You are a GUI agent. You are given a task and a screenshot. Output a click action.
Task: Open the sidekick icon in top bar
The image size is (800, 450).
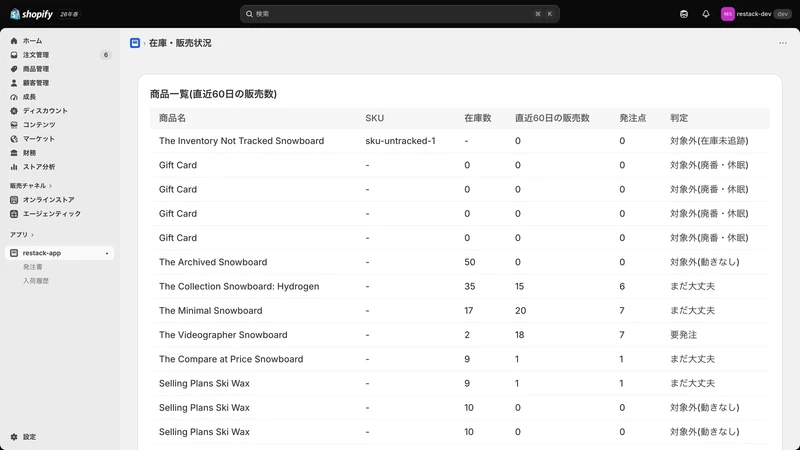coord(684,14)
